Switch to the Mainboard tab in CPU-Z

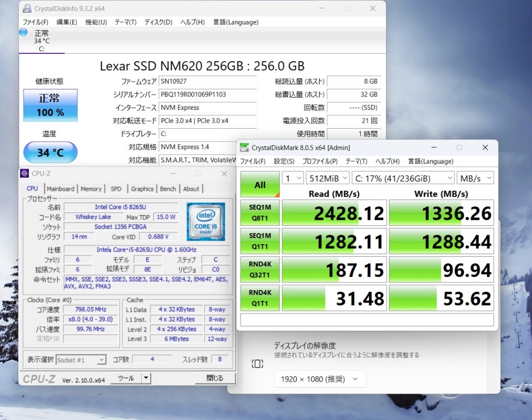click(x=60, y=189)
